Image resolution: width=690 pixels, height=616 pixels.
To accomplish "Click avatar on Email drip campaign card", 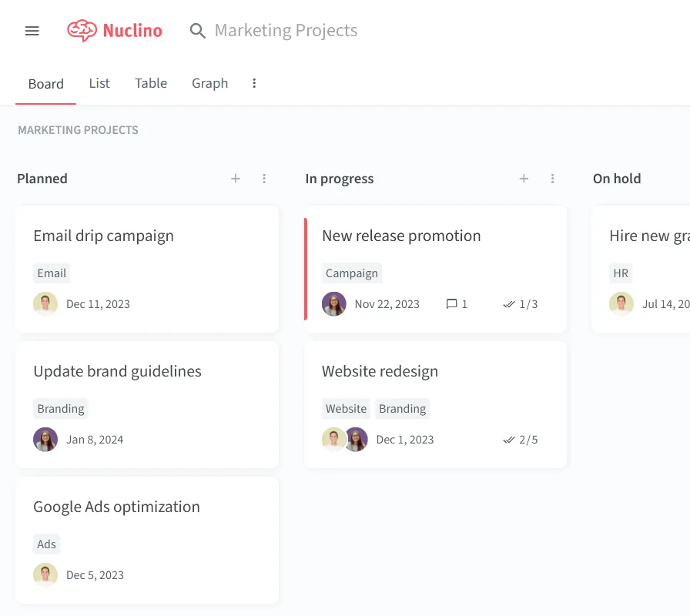I will (x=45, y=304).
